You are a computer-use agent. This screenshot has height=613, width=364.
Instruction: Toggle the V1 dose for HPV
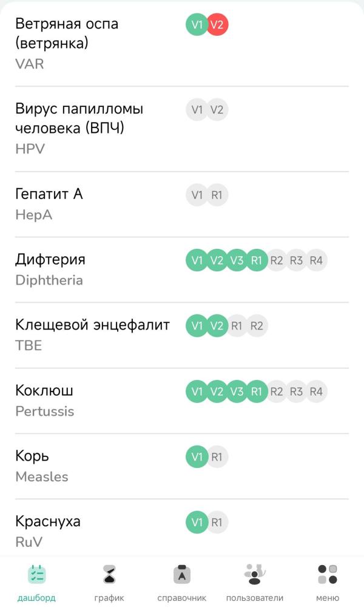click(x=197, y=110)
